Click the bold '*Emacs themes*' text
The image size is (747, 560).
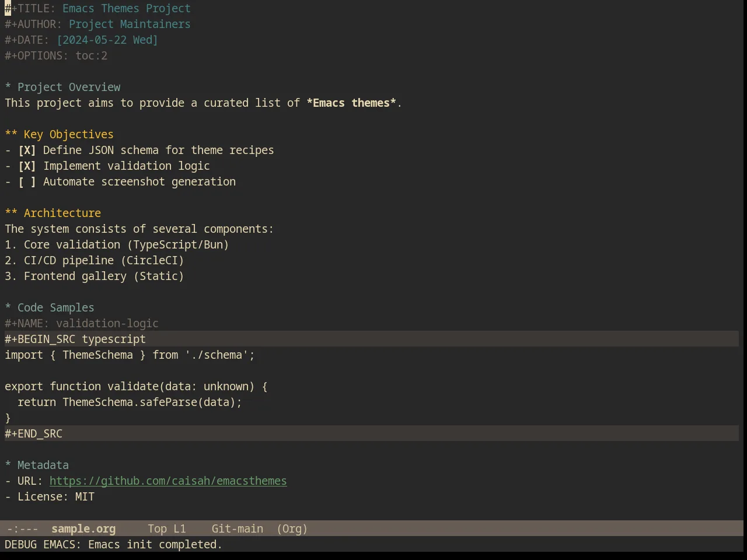click(351, 103)
